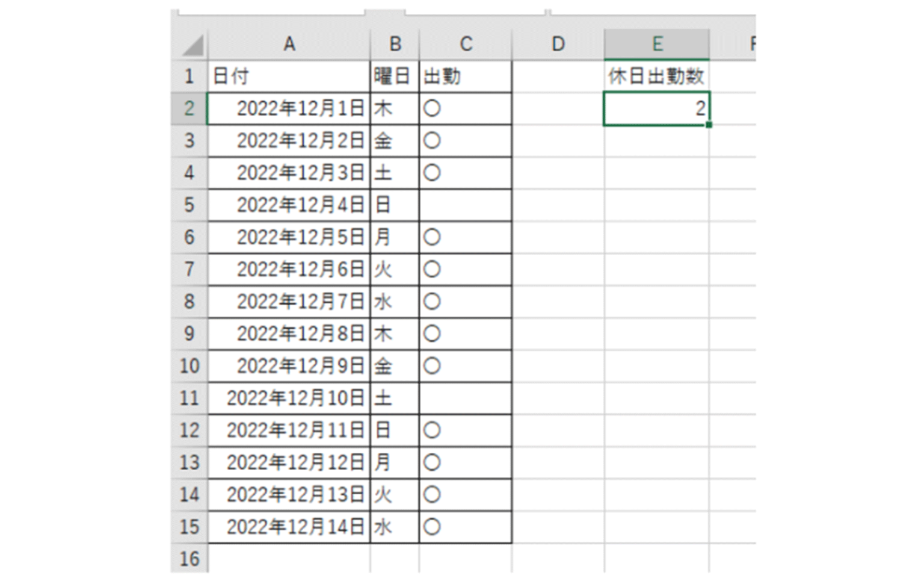The image size is (924, 584).
Task: Click the 休日出勤数 label cell
Action: [656, 76]
